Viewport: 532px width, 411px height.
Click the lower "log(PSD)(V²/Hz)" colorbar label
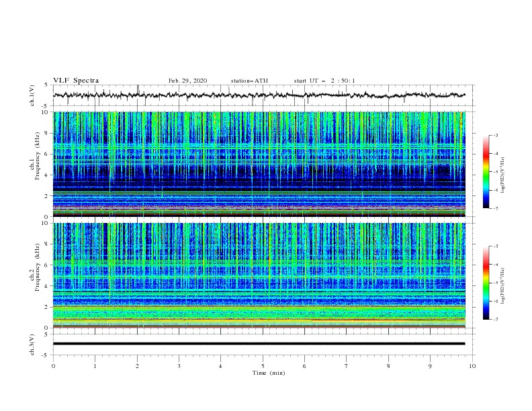point(502,286)
